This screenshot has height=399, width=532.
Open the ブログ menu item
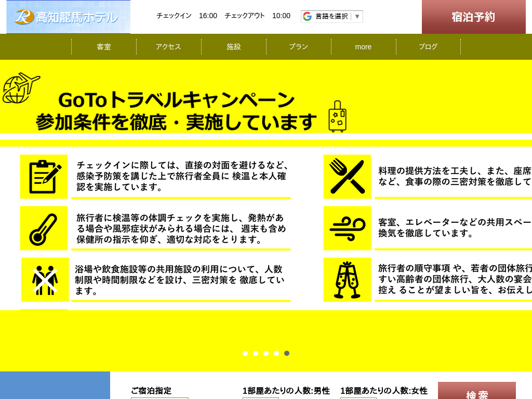point(428,47)
